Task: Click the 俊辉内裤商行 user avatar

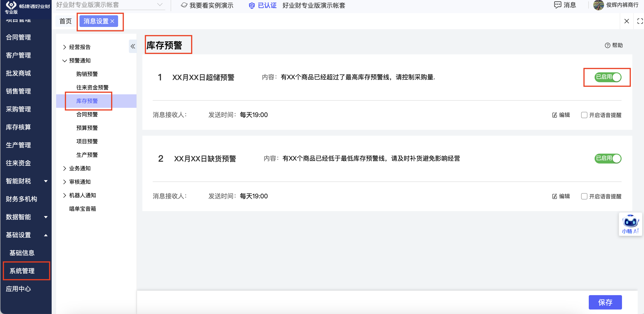Action: click(598, 5)
